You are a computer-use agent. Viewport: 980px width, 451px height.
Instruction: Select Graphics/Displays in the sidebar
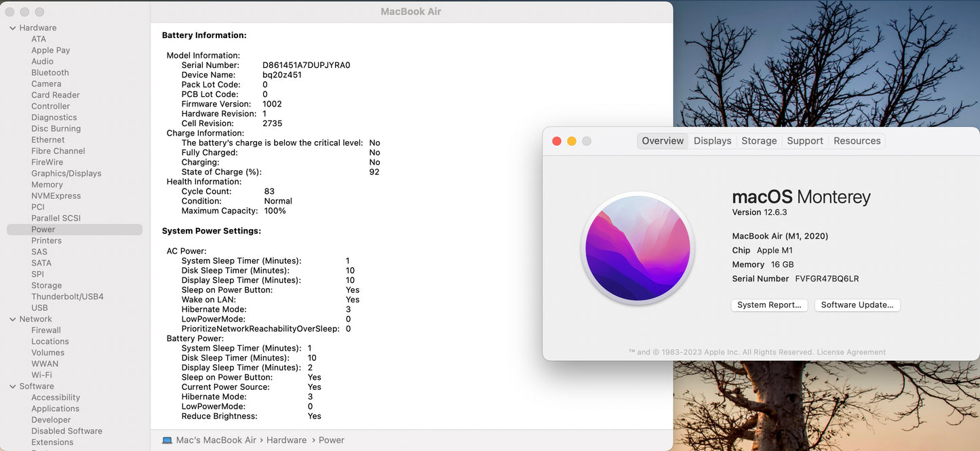pyautogui.click(x=66, y=174)
